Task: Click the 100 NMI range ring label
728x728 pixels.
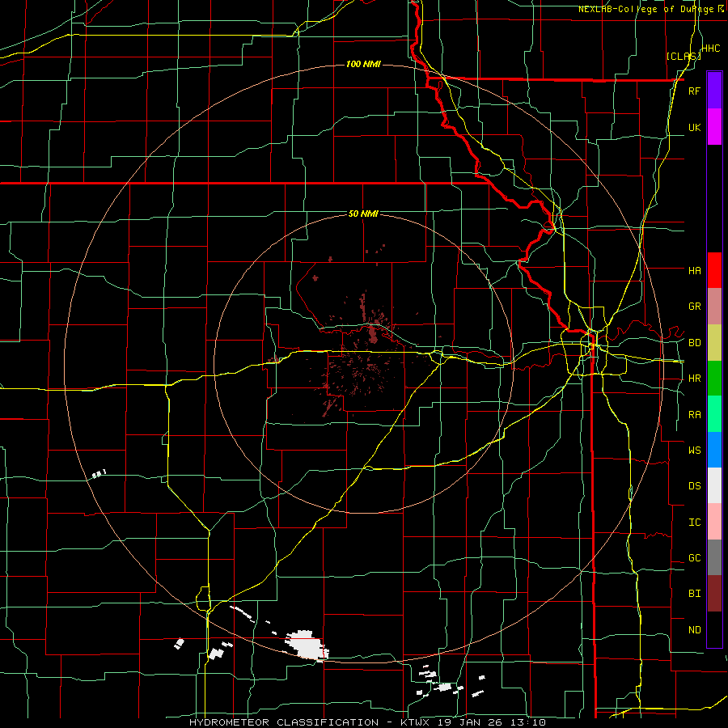Action: (363, 64)
